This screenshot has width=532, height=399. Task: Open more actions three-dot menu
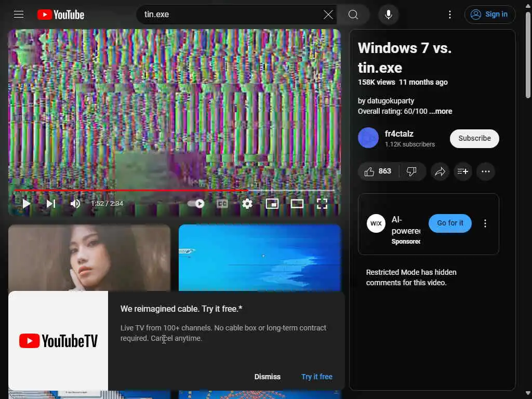point(486,171)
